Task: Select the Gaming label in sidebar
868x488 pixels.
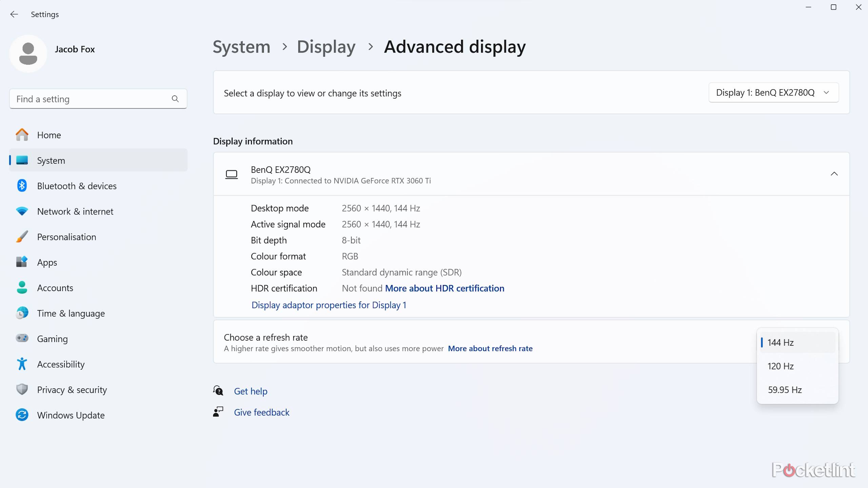Action: (x=53, y=339)
